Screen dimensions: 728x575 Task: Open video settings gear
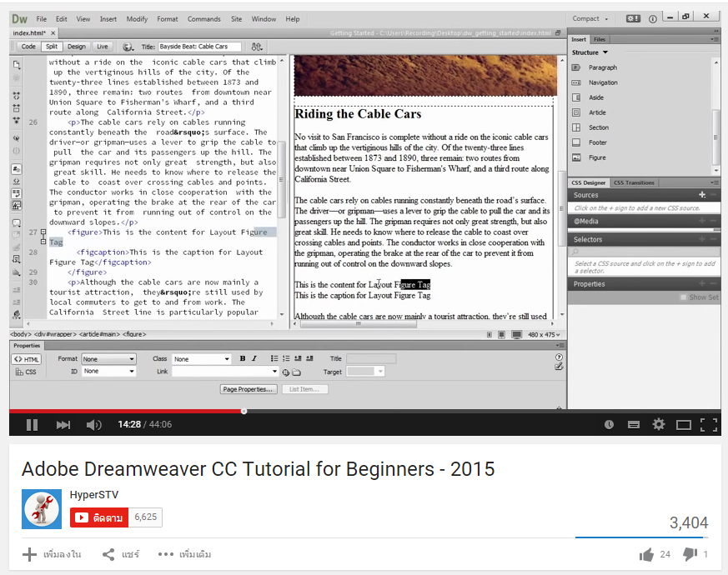click(x=658, y=424)
